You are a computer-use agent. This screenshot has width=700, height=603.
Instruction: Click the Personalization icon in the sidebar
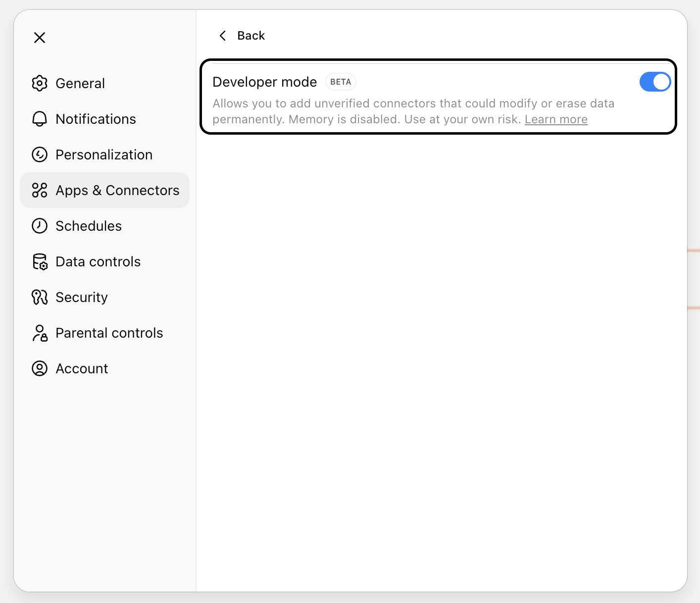(x=40, y=154)
